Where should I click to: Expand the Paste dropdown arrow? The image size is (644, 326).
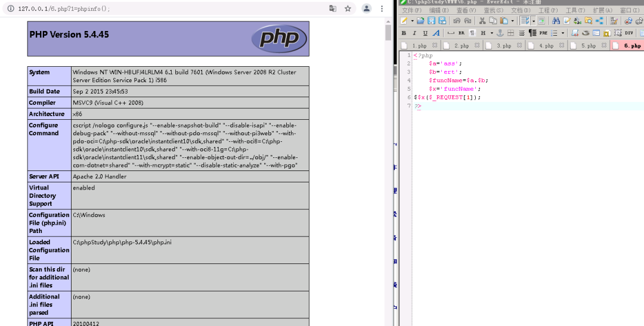pyautogui.click(x=513, y=21)
